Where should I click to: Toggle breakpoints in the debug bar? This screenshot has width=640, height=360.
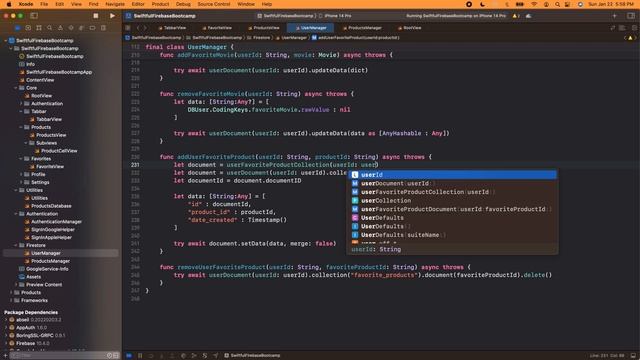click(x=129, y=356)
